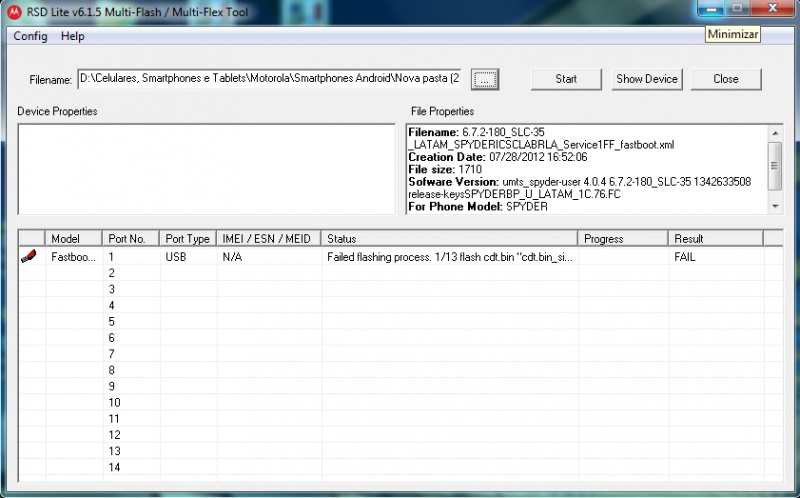The width and height of the screenshot is (800, 498).
Task: Click the 'N/A' IMEI cell
Action: 232,257
